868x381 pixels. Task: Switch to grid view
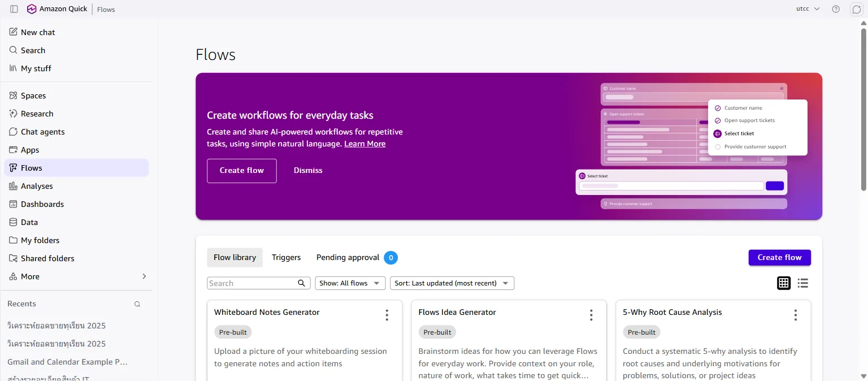click(x=784, y=283)
